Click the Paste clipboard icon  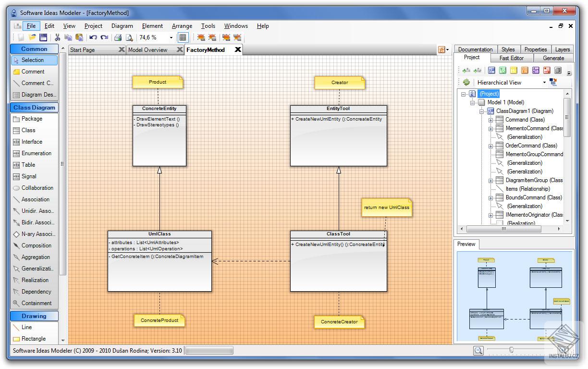[79, 37]
